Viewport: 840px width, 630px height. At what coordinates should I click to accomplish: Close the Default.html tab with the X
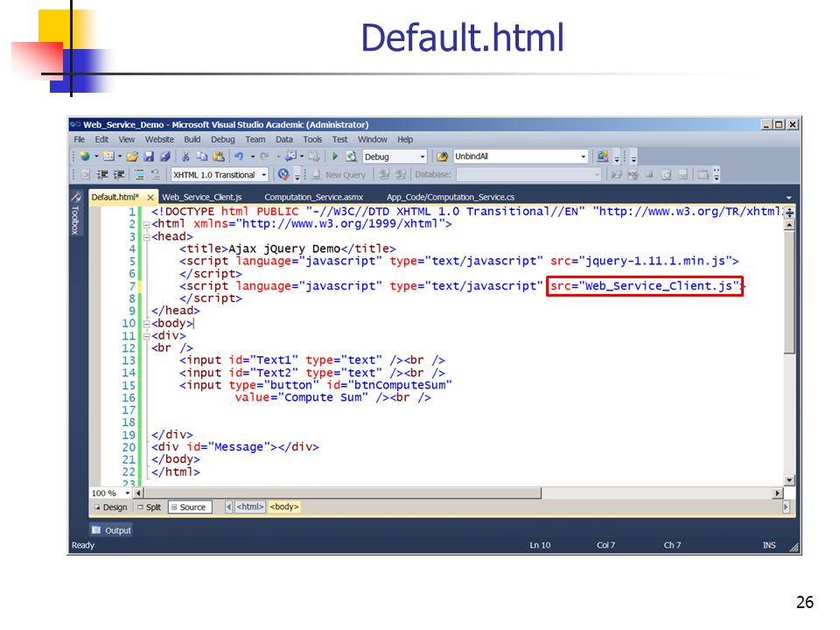click(150, 198)
